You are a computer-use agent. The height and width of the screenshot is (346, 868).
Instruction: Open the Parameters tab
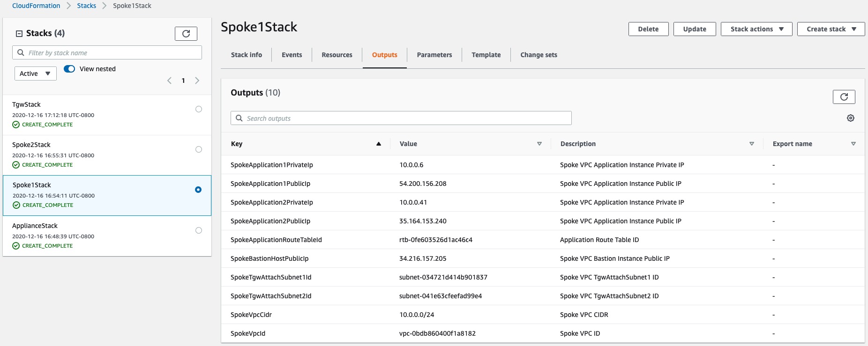(434, 55)
